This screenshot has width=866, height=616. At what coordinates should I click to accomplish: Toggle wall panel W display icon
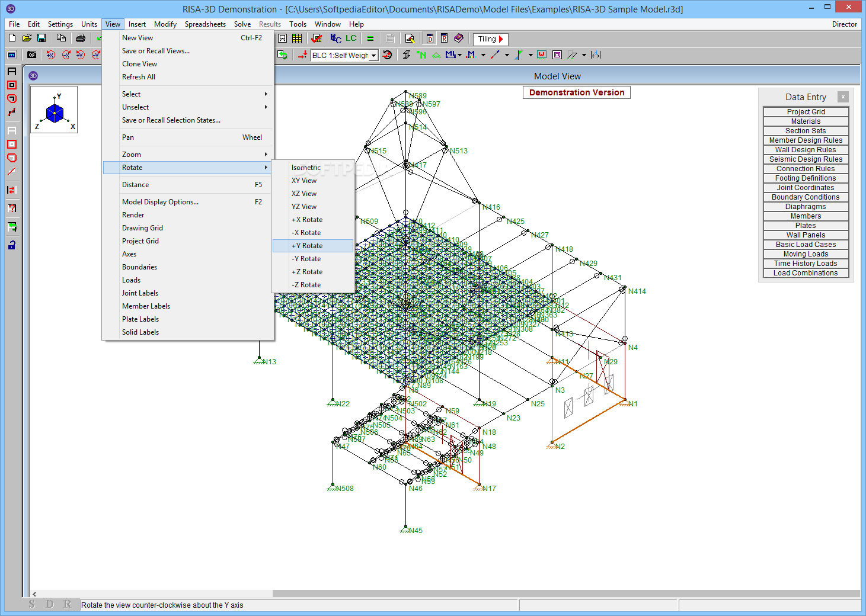click(542, 55)
